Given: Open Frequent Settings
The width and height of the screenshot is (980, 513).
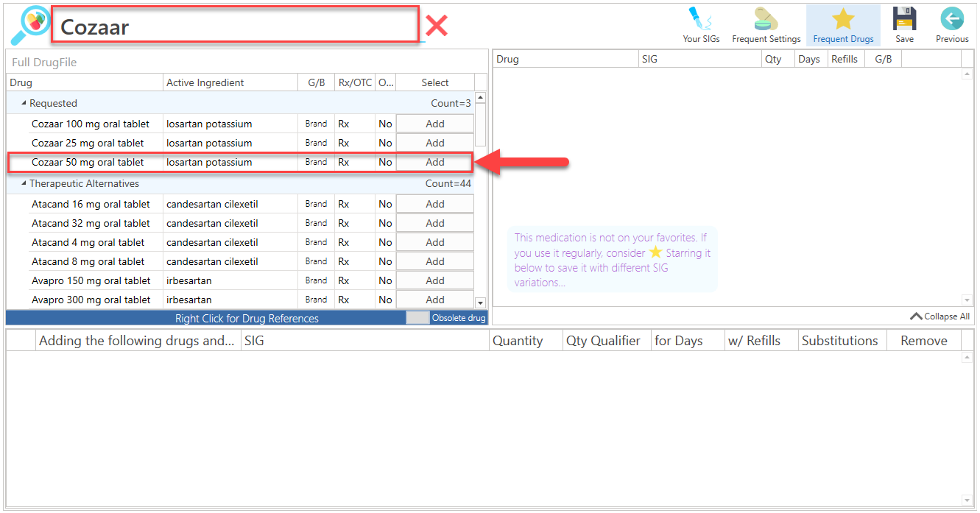Looking at the screenshot, I should (766, 26).
